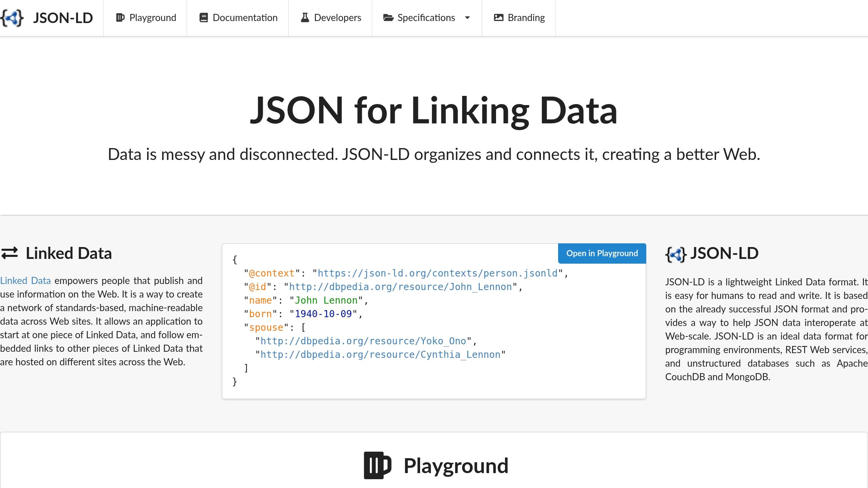Click the "John Lennon" name value in code
868x488 pixels.
coord(326,300)
